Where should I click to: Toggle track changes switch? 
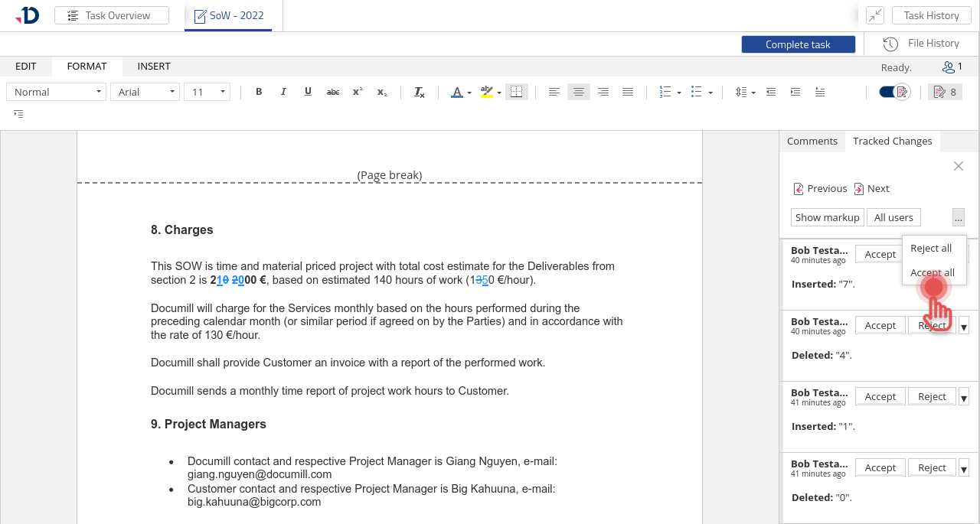click(x=893, y=92)
